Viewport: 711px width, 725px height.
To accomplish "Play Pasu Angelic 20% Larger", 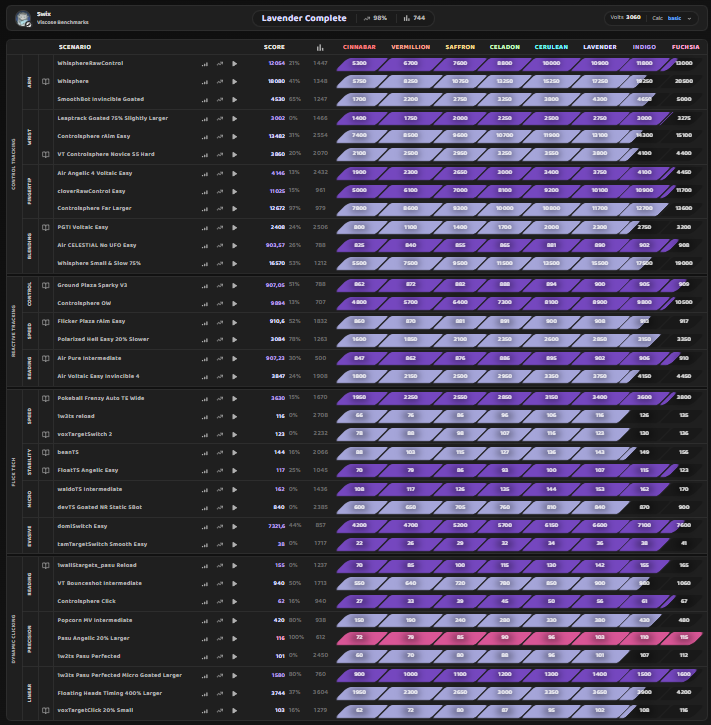I will coord(234,639).
